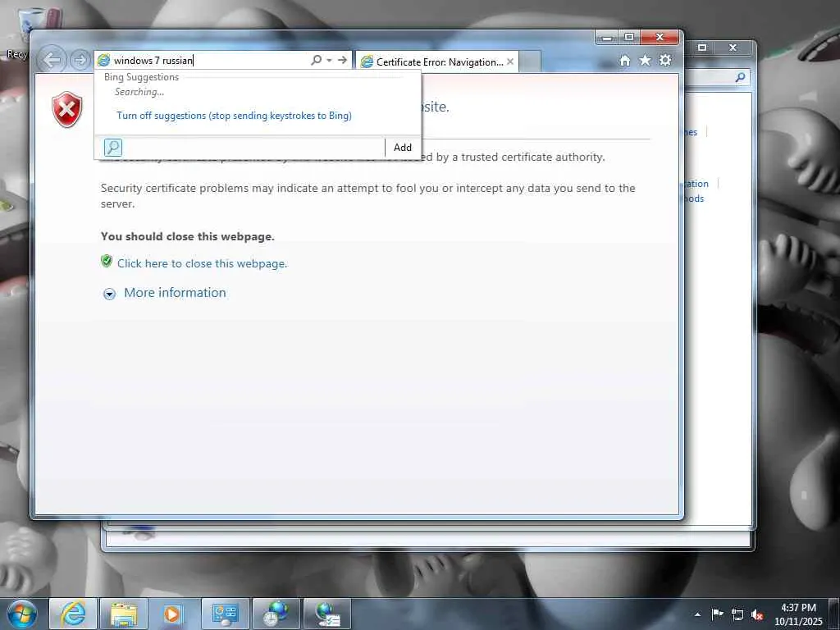Click globe with clock taskbar icon
Screen dimensions: 840x630
pos(276,614)
